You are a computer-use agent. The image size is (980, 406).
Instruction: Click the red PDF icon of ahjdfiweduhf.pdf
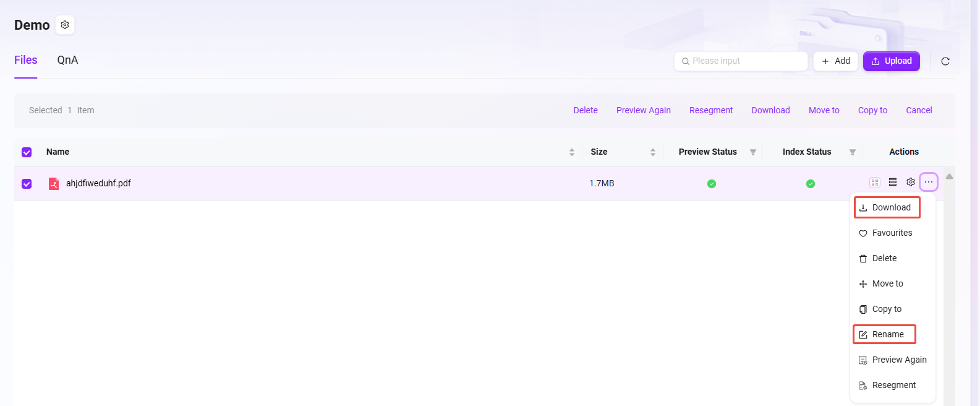point(54,184)
